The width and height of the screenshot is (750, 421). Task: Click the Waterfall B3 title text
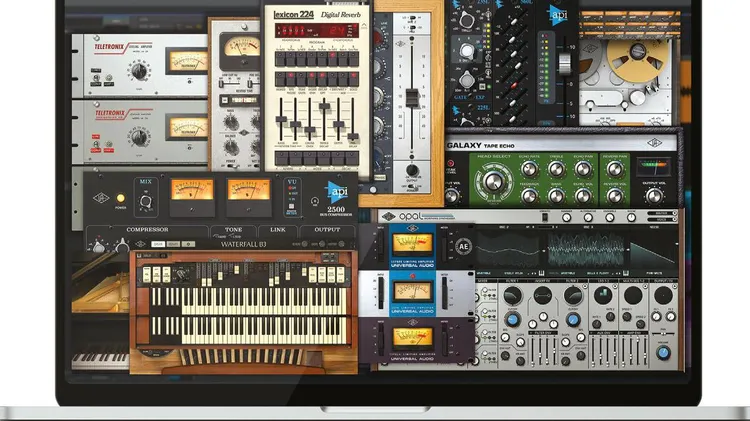(x=243, y=244)
